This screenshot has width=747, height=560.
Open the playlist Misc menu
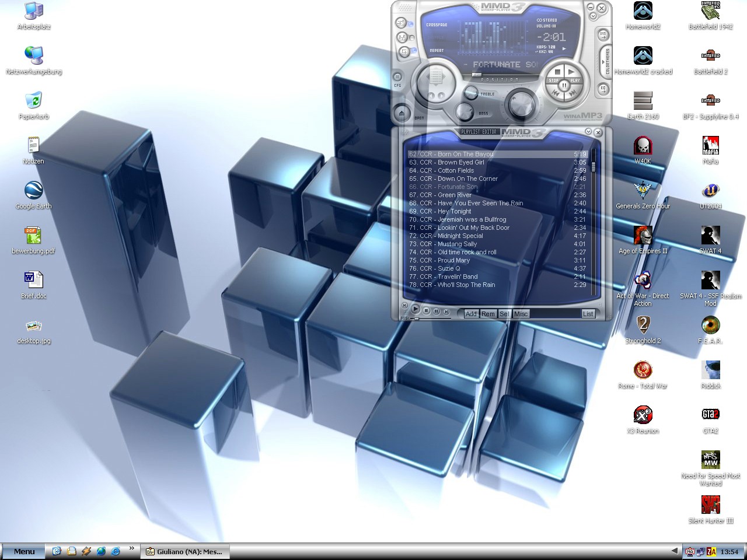[x=521, y=313]
